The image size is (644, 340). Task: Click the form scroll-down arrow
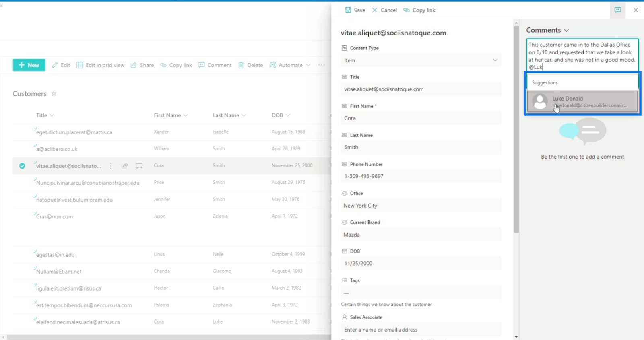click(x=516, y=337)
